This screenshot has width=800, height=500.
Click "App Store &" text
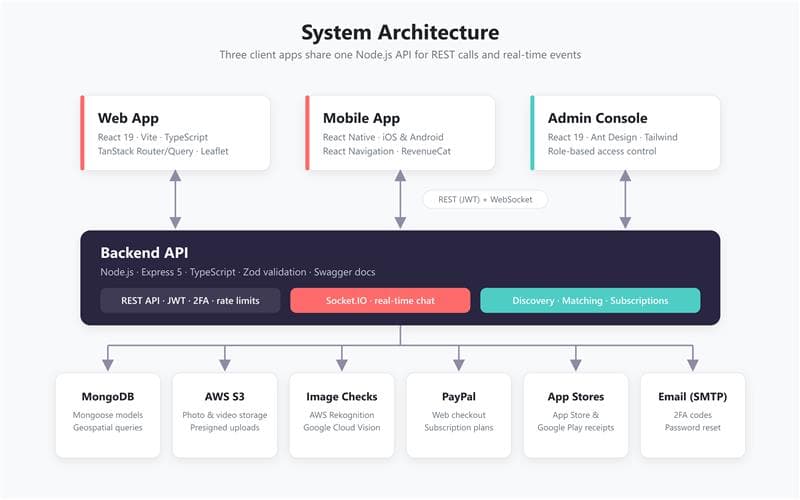576,415
